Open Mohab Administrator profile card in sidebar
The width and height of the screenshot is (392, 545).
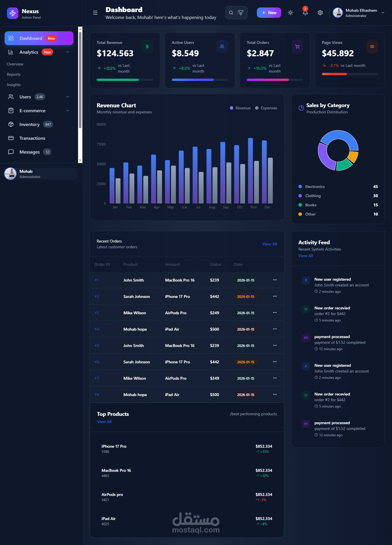(41, 174)
